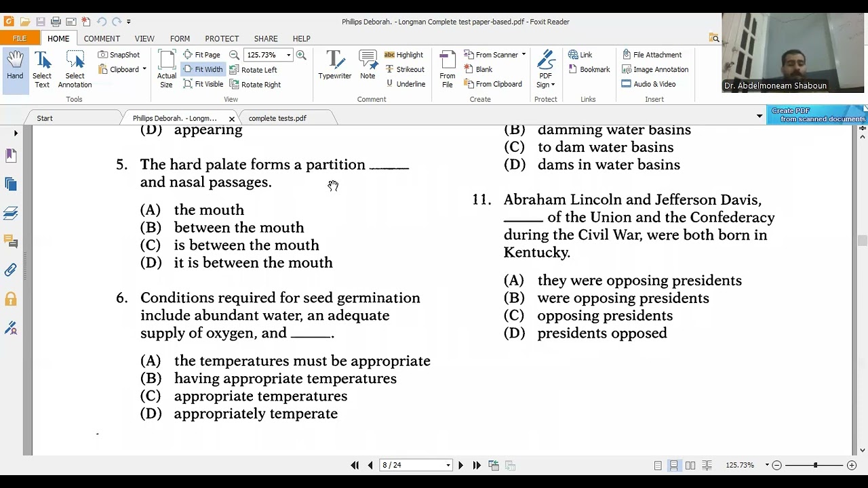Insert a Link
This screenshot has height=488, width=868.
580,55
